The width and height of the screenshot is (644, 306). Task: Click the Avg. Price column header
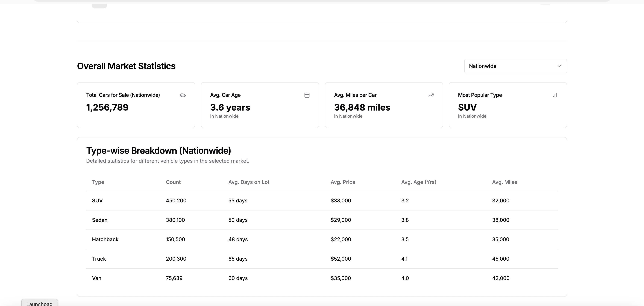tap(343, 182)
